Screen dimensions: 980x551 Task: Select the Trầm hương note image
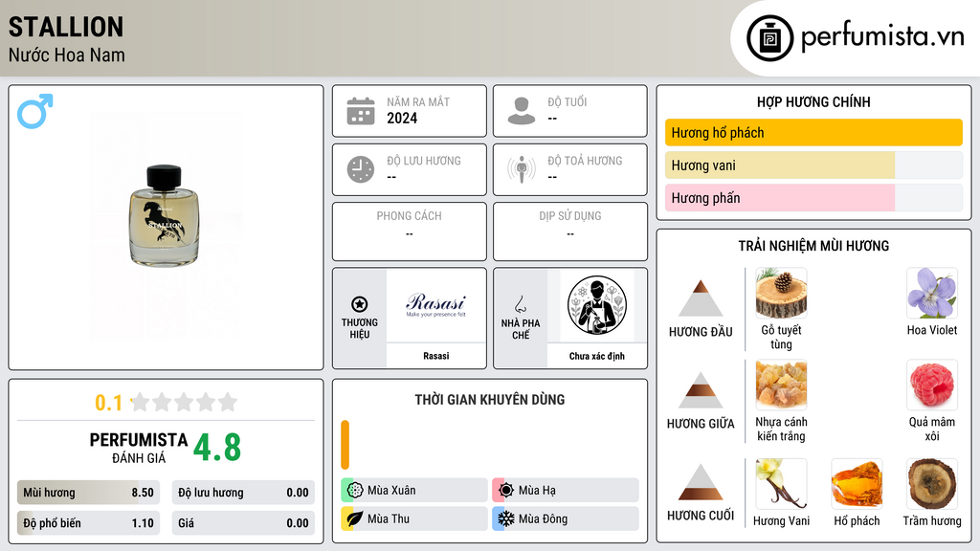(x=932, y=484)
